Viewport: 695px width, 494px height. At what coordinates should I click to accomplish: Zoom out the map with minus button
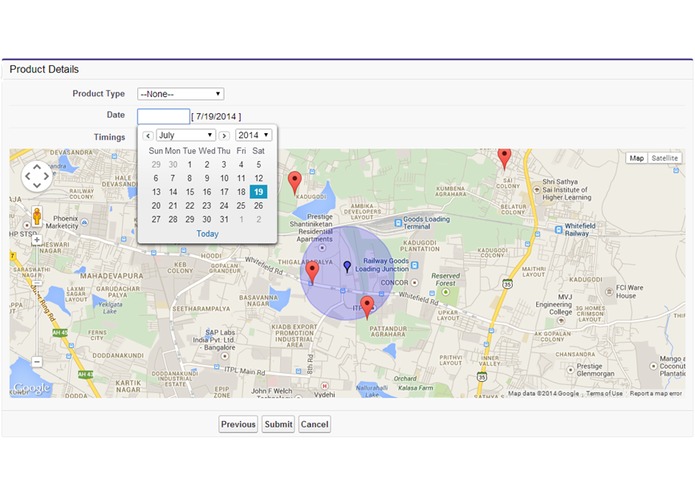[37, 362]
